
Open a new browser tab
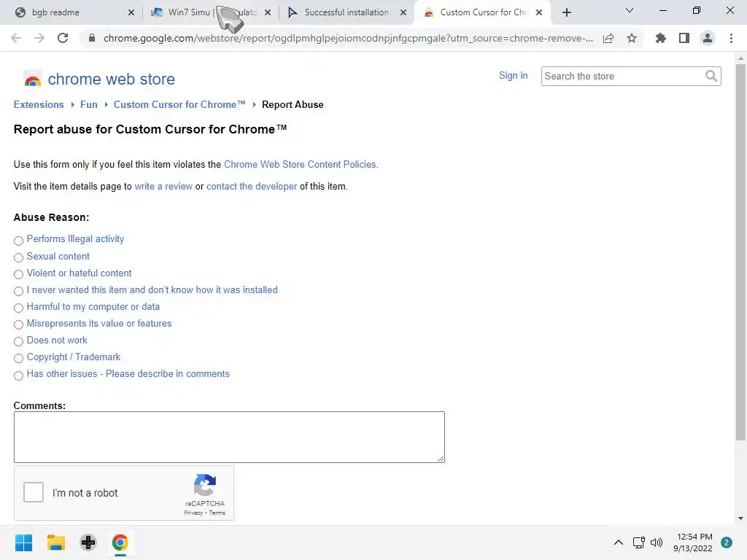566,12
